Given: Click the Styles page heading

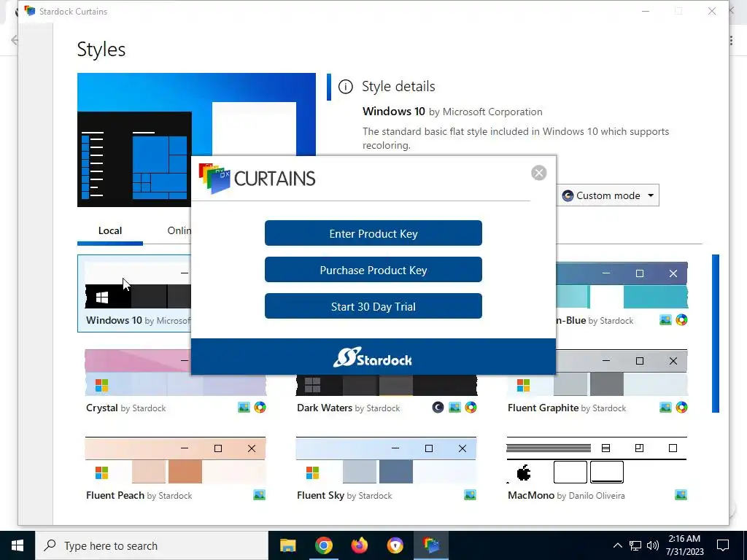Looking at the screenshot, I should 101,50.
